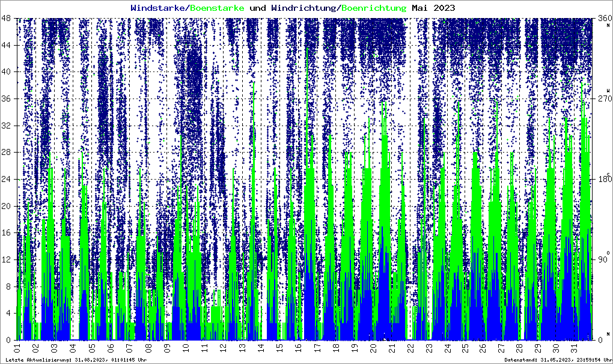Click the 'Datenstand' timestamp in footer
This screenshot has height=364, width=613.
tap(559, 359)
